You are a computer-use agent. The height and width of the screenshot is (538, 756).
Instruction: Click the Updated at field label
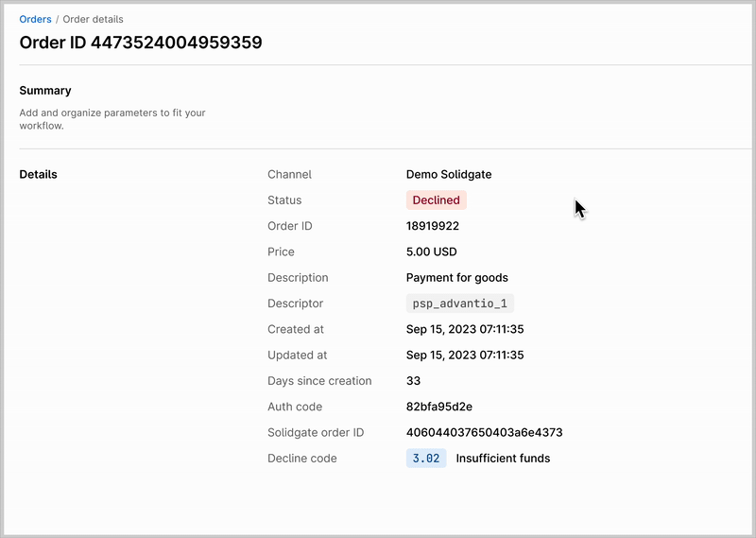click(297, 356)
